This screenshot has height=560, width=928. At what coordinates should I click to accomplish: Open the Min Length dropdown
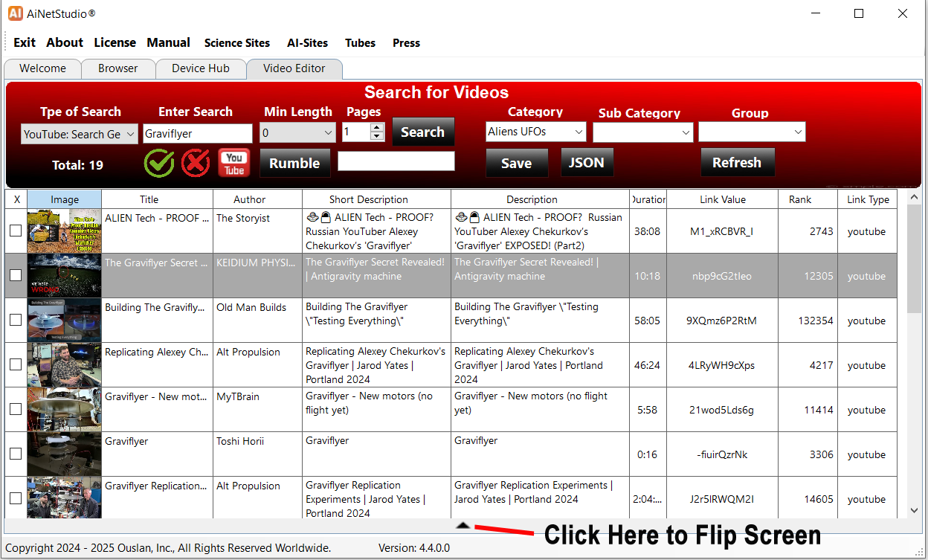click(x=298, y=133)
